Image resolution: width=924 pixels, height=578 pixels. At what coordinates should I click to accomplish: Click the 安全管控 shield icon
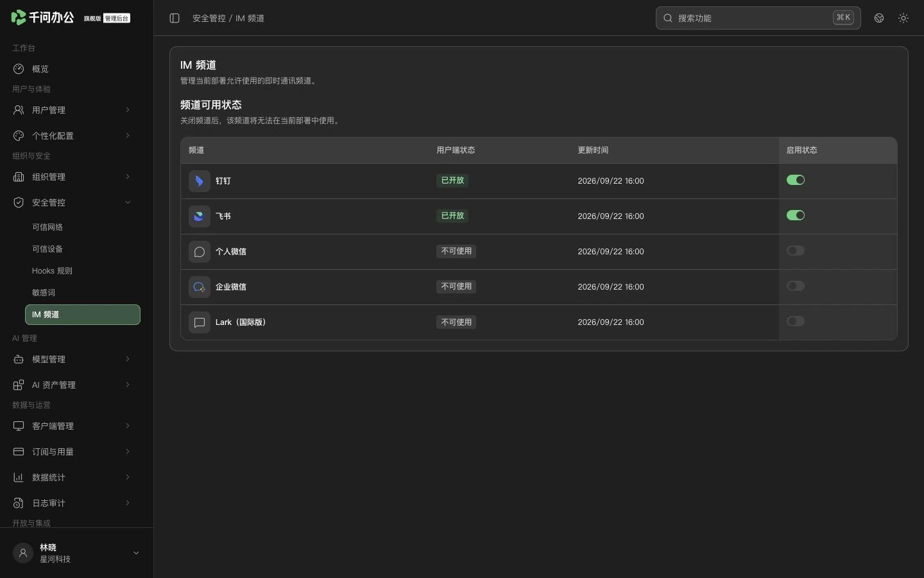pyautogui.click(x=19, y=202)
